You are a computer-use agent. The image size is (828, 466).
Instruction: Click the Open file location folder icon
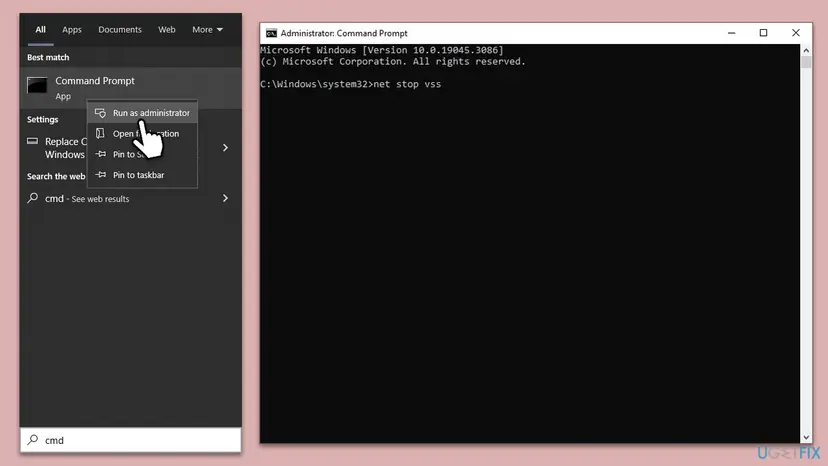point(100,134)
